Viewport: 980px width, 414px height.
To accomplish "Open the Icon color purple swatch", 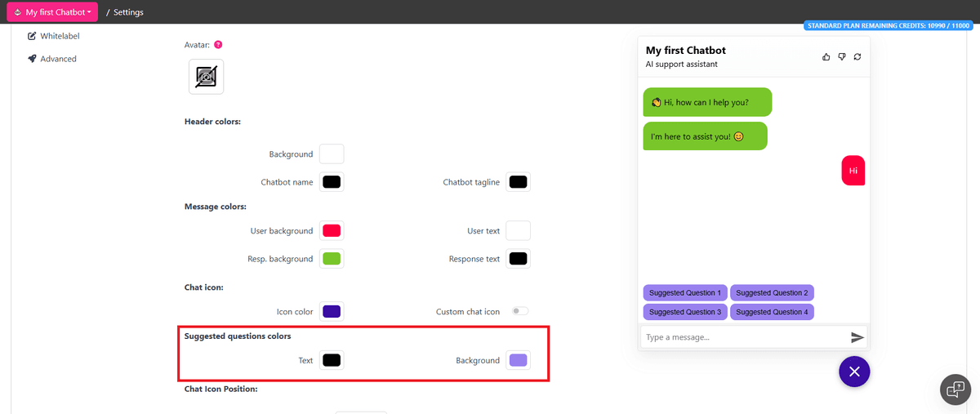I will point(332,312).
